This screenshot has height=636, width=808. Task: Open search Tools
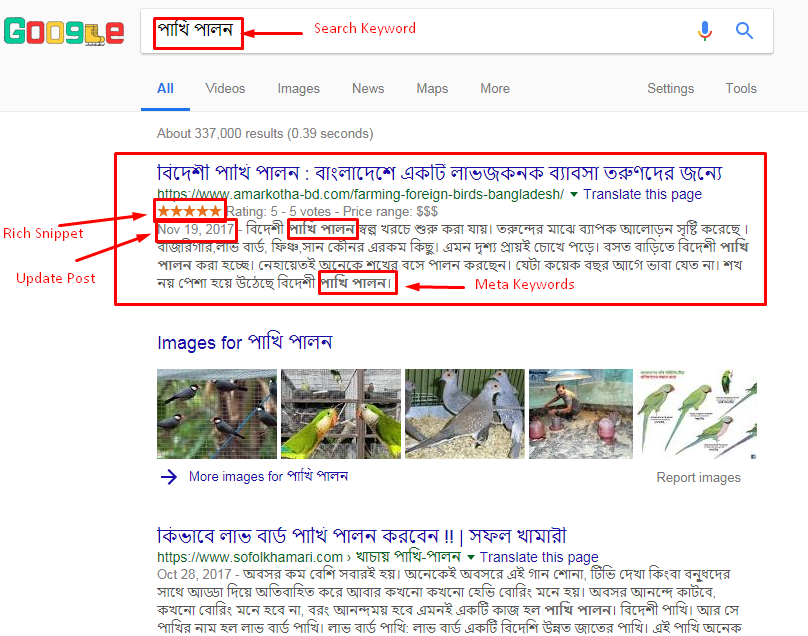[x=741, y=89]
